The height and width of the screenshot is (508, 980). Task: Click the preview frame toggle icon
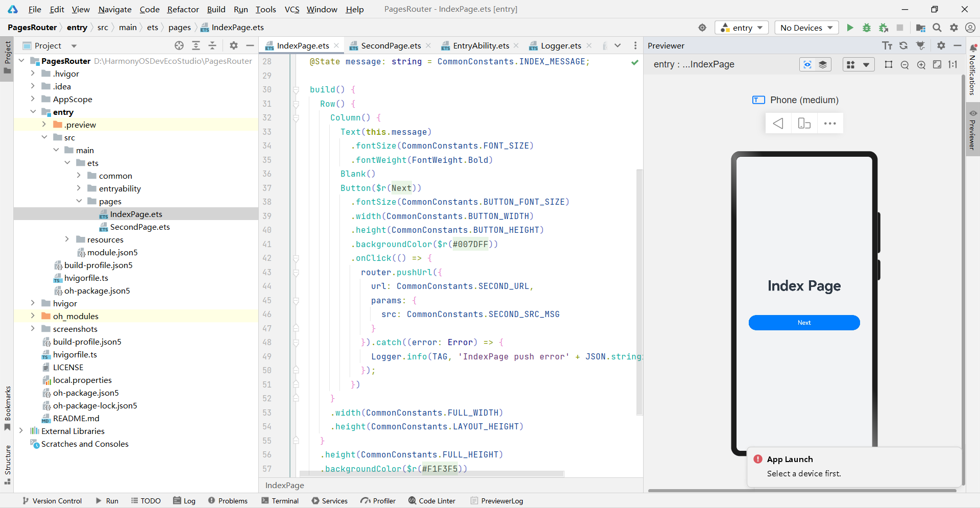(889, 64)
